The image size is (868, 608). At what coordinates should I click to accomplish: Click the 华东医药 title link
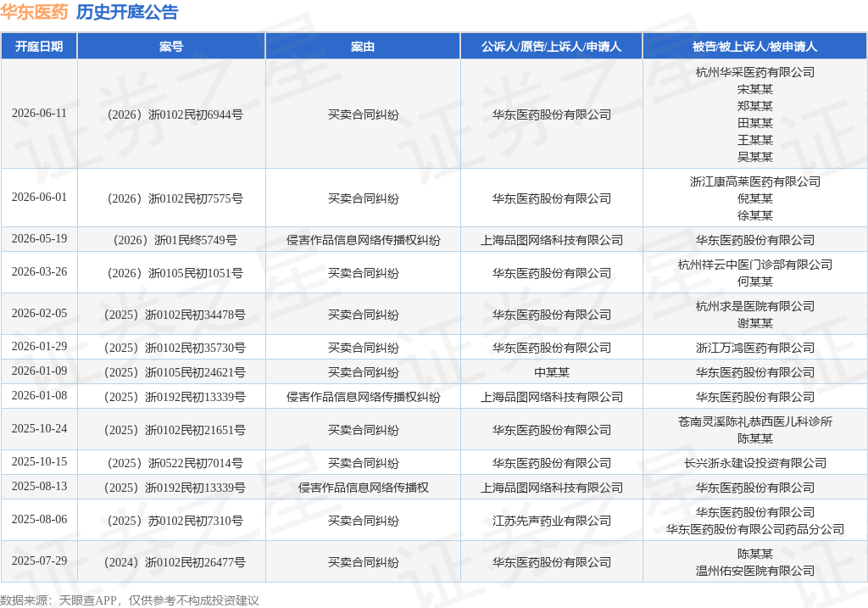pos(34,12)
